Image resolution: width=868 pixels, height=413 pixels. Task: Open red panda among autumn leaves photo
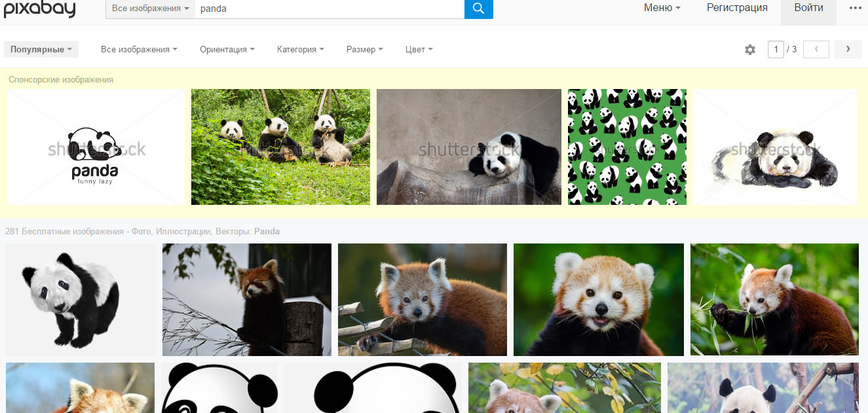coord(565,387)
